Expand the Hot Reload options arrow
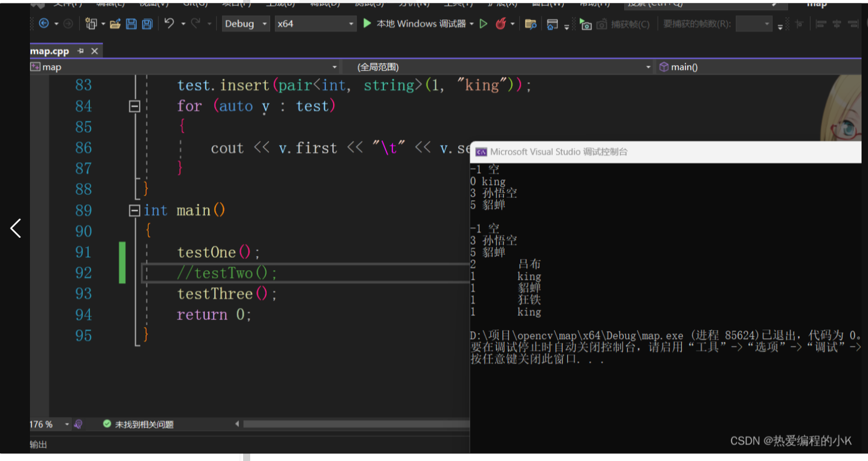The image size is (868, 461). 513,24
